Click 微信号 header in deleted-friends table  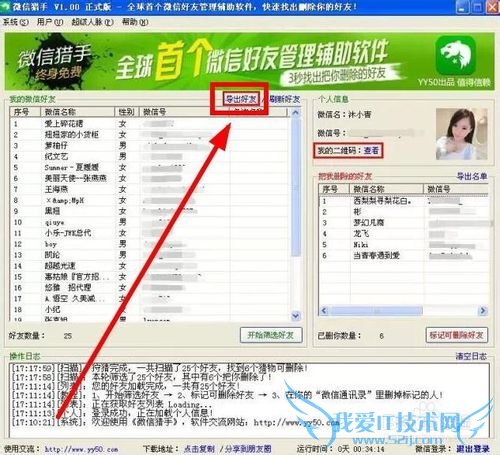point(456,189)
